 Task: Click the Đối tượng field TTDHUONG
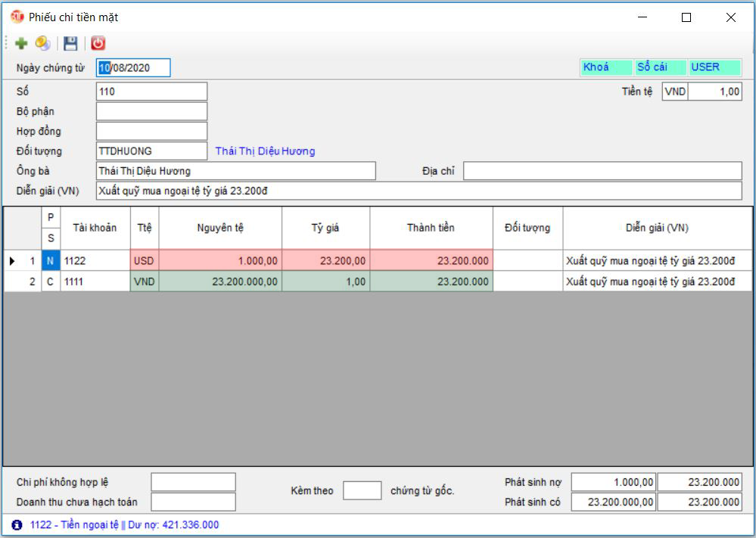point(151,151)
